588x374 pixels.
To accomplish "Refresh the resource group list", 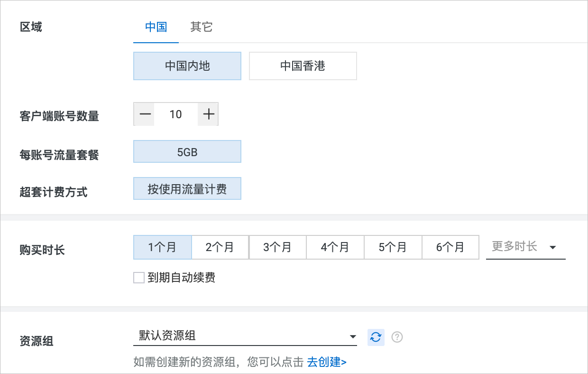I will coord(376,337).
